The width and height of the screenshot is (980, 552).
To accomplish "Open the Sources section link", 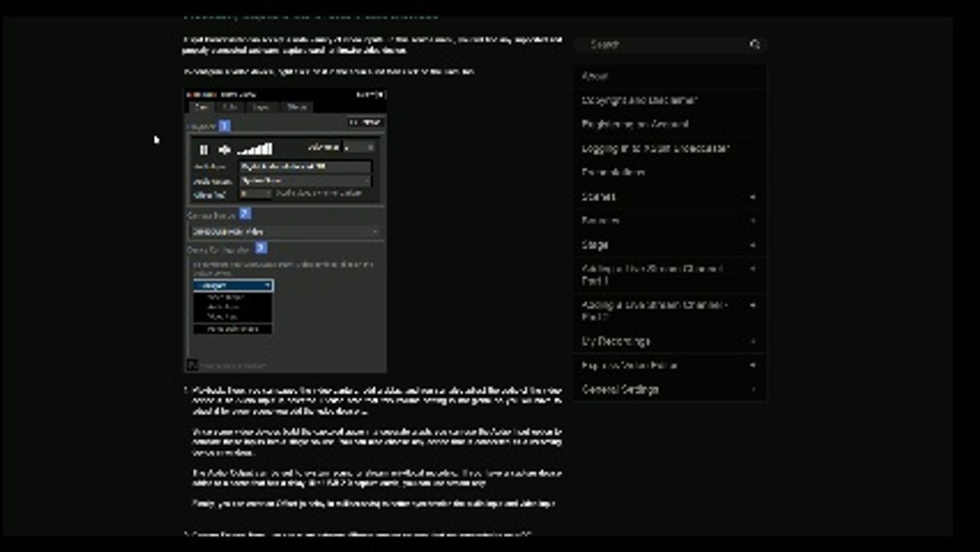I will click(600, 221).
